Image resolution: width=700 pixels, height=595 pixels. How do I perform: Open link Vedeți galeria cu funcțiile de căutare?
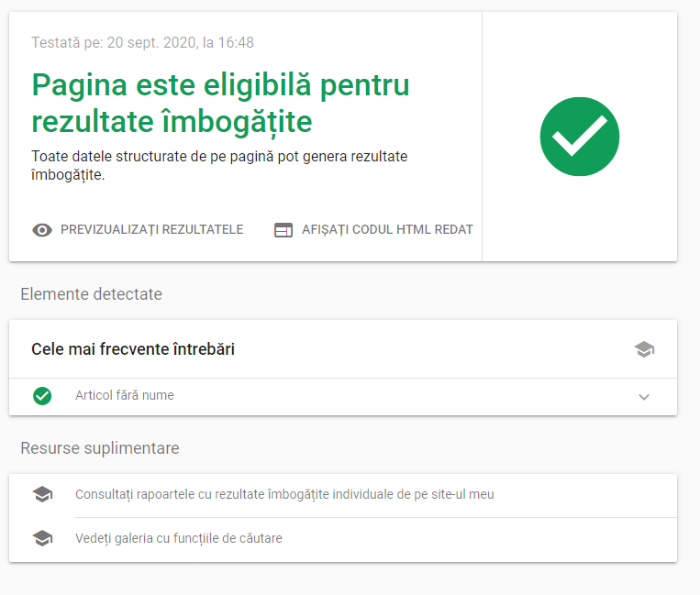tap(179, 538)
